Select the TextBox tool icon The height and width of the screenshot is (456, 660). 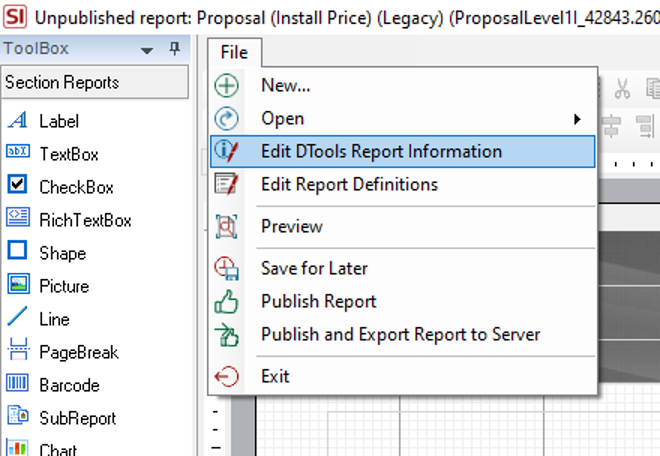click(x=18, y=151)
